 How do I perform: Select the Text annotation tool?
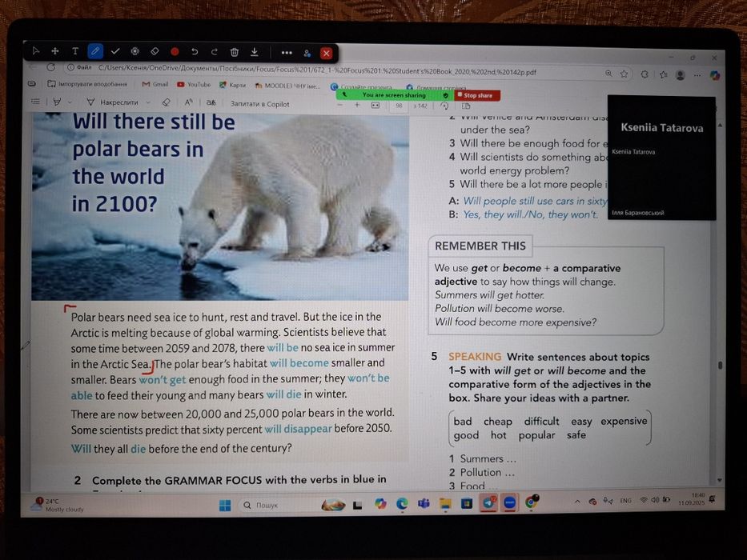click(74, 51)
